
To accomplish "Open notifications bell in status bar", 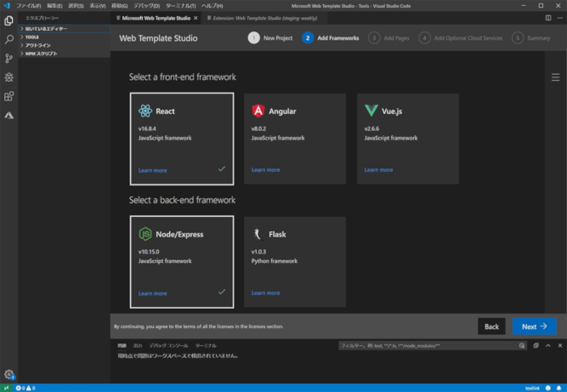I will (x=559, y=388).
